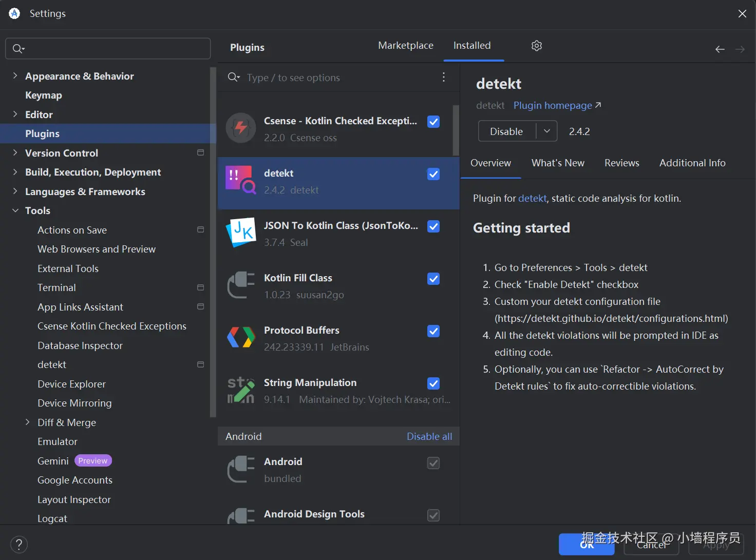The width and height of the screenshot is (756, 560).
Task: Expand Appearance & Behavior settings
Action: [x=15, y=75]
